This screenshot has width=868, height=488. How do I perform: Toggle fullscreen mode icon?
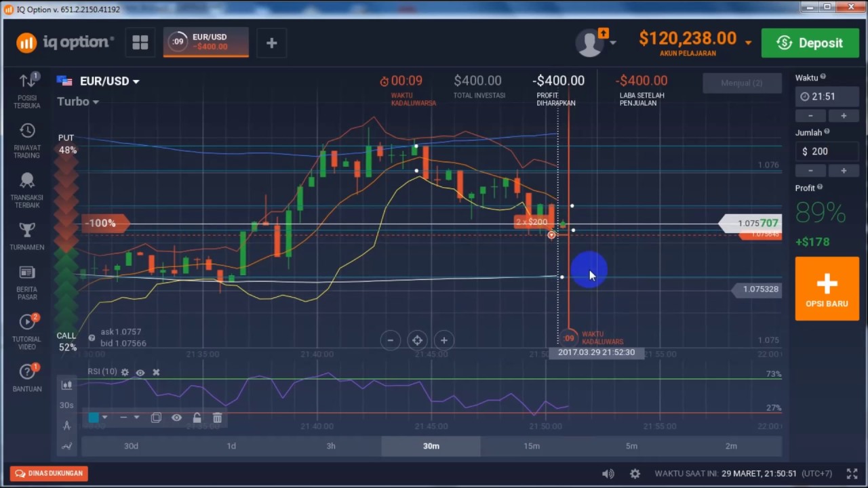pos(852,474)
